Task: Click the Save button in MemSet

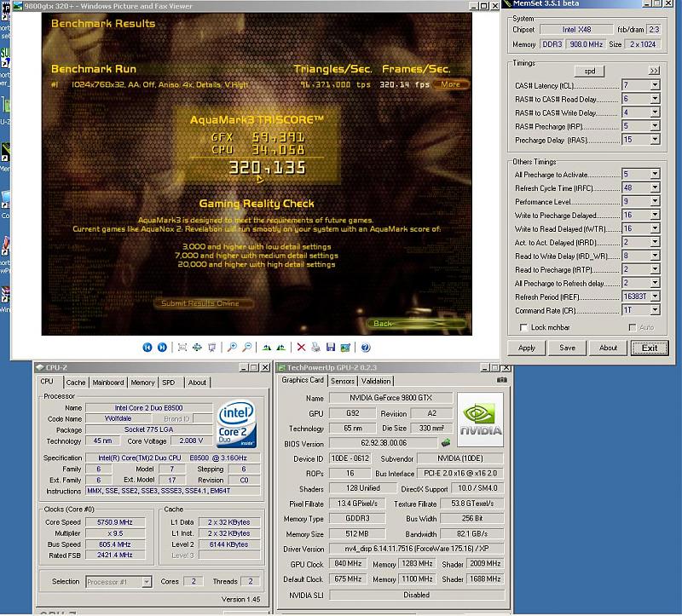Action: [567, 348]
